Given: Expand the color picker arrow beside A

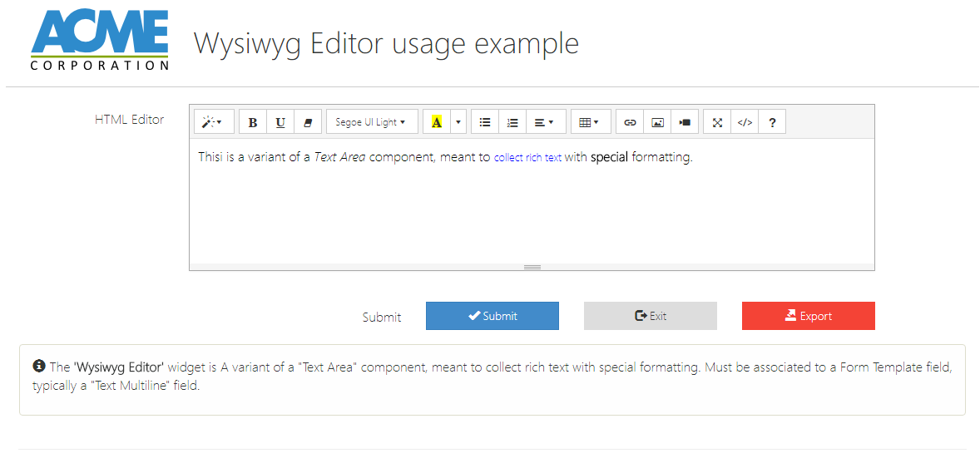Looking at the screenshot, I should (458, 122).
